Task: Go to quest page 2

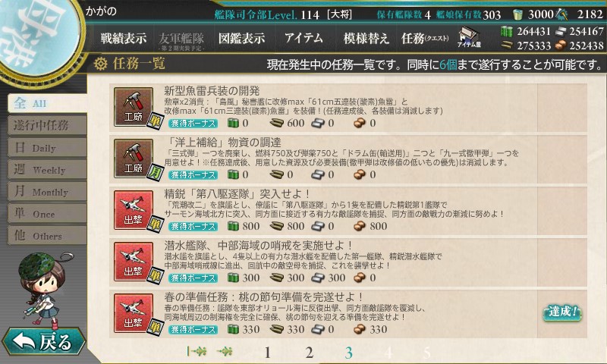Action: [x=309, y=353]
